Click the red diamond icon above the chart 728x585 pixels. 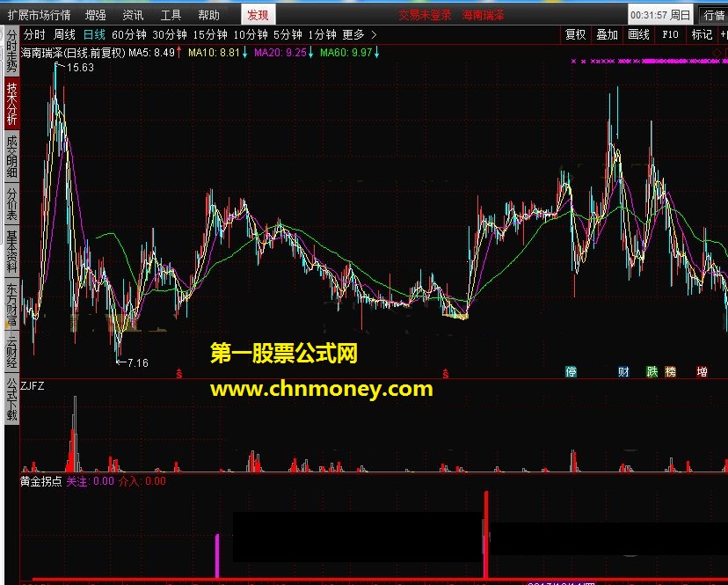click(717, 53)
